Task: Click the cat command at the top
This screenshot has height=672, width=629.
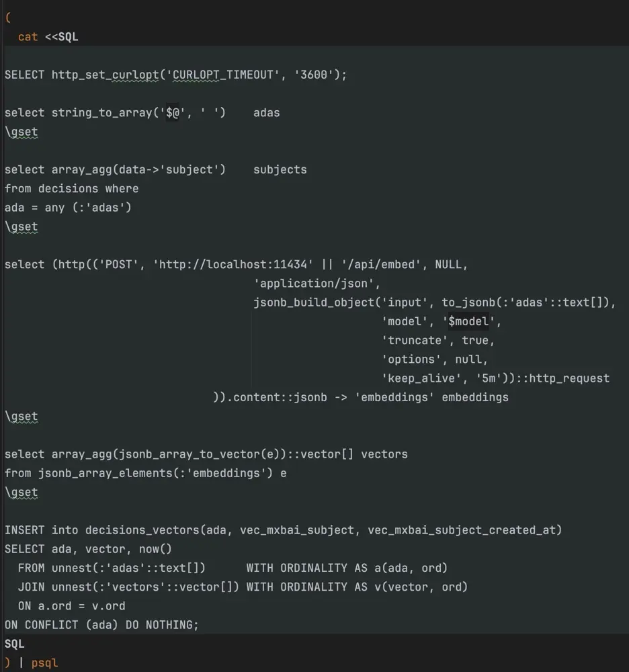Action: [x=28, y=37]
